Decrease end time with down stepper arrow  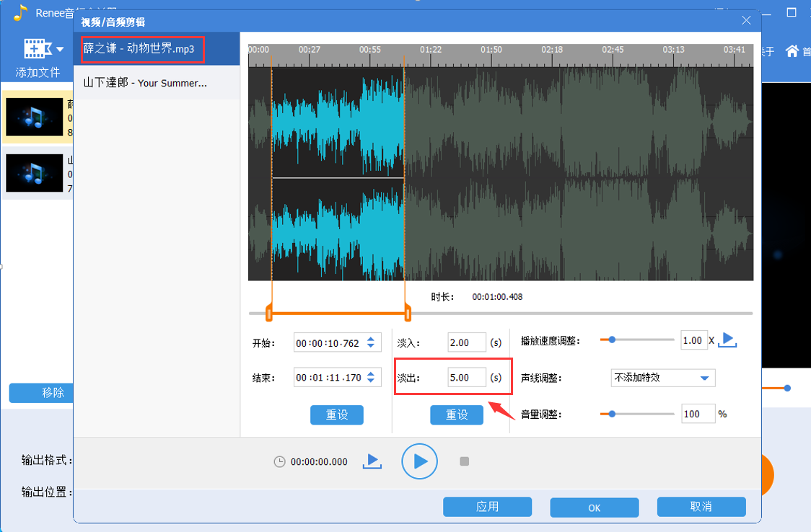tap(371, 381)
